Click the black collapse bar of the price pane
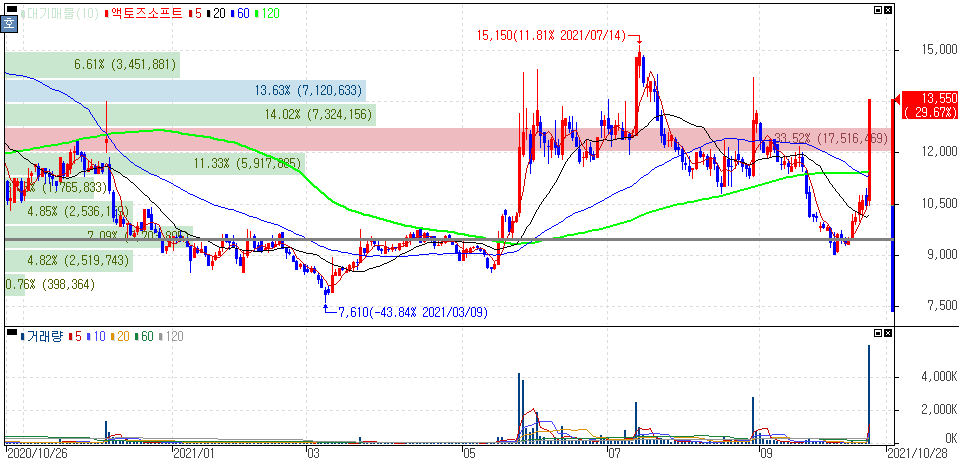This screenshot has width=959, height=460. pyautogui.click(x=11, y=10)
